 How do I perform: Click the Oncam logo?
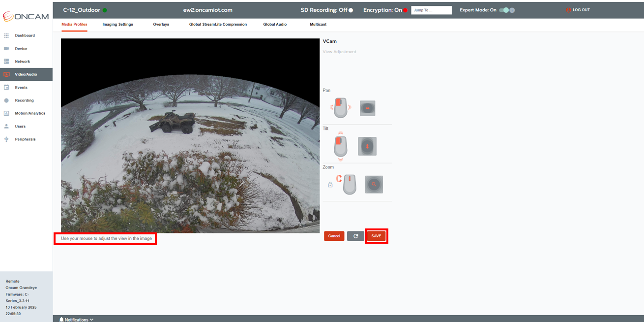point(26,16)
